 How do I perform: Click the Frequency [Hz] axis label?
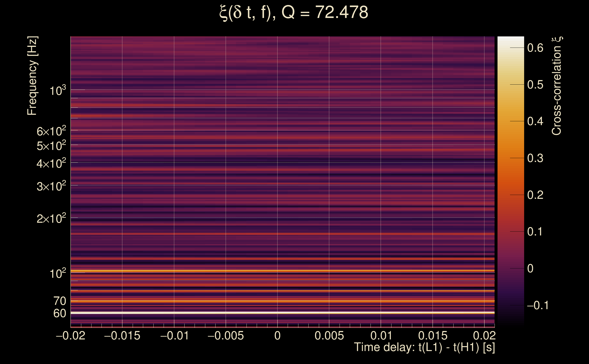(32, 76)
